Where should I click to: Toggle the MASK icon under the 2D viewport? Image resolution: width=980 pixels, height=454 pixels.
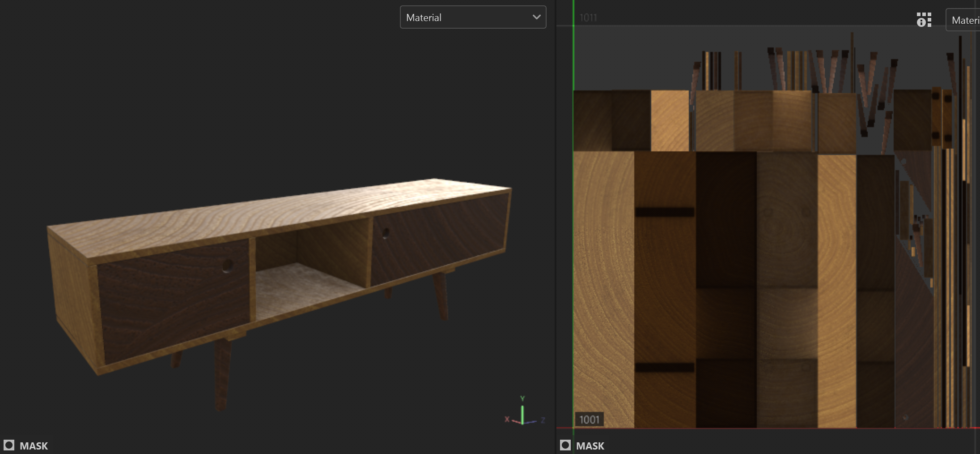(x=565, y=445)
